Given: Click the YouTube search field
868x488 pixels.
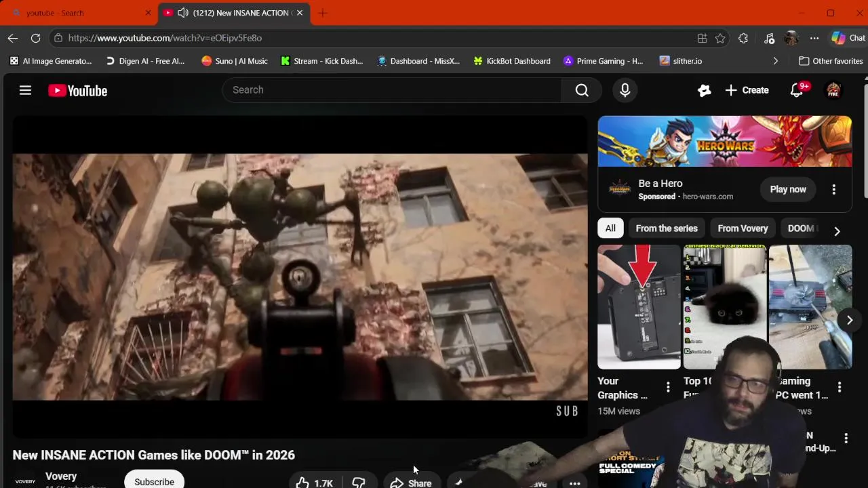Looking at the screenshot, I should tap(392, 90).
